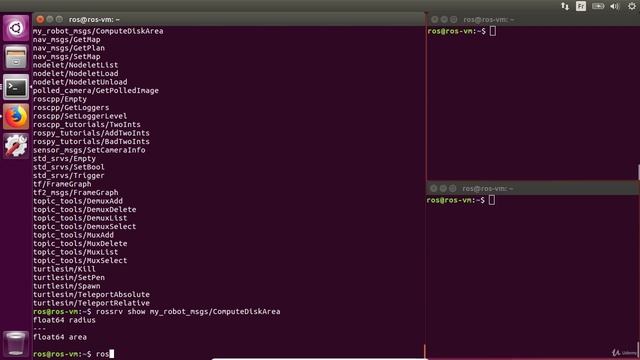The width and height of the screenshot is (640, 360).
Task: Open the Fr keyboard layout indicator
Action: pyautogui.click(x=581, y=6)
